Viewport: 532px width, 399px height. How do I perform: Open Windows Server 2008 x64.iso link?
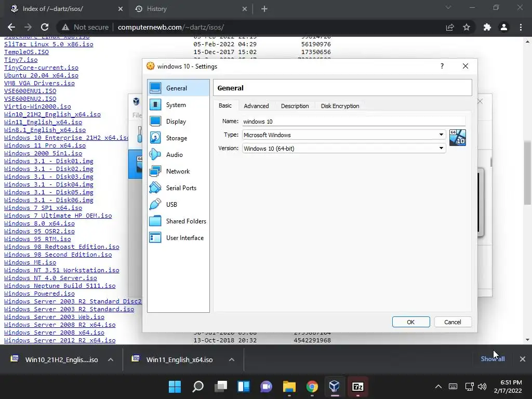(54, 333)
